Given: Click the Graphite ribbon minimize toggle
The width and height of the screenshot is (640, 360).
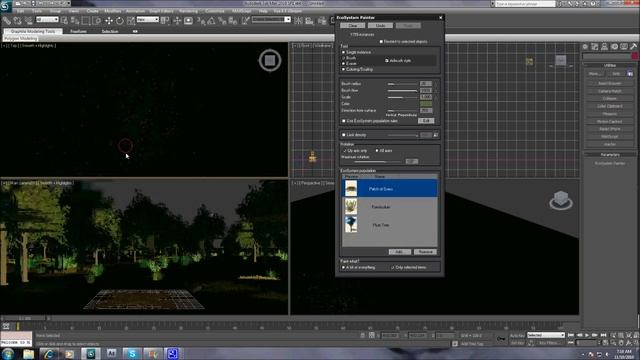Looking at the screenshot, I should (x=135, y=31).
